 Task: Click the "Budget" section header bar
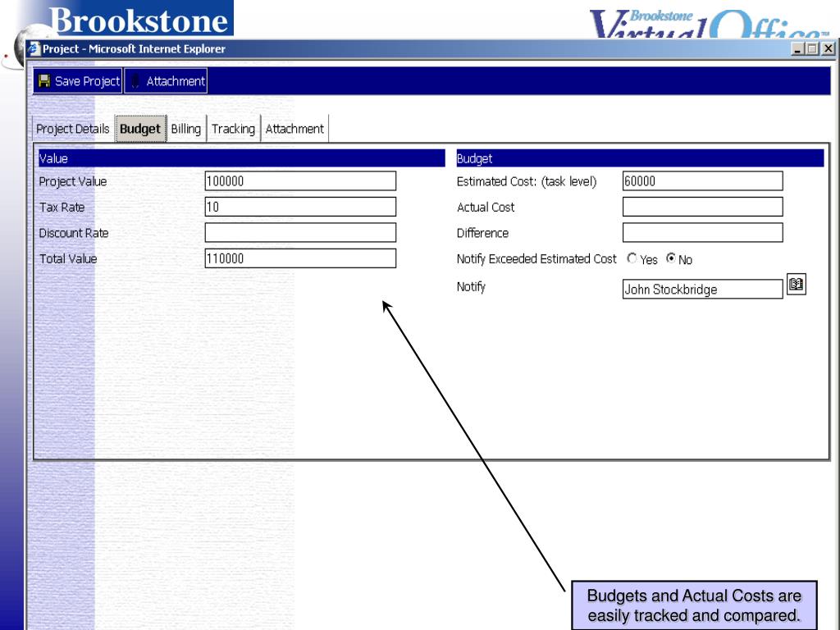click(640, 158)
